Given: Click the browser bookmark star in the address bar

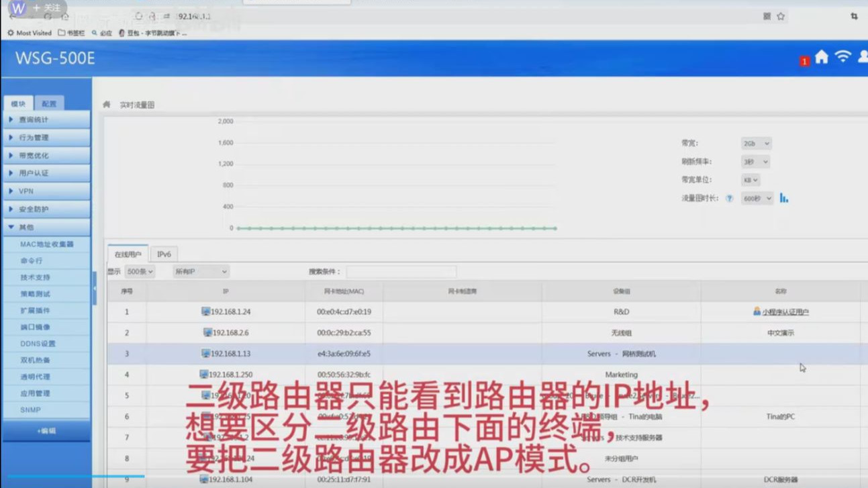Looking at the screenshot, I should pos(780,15).
